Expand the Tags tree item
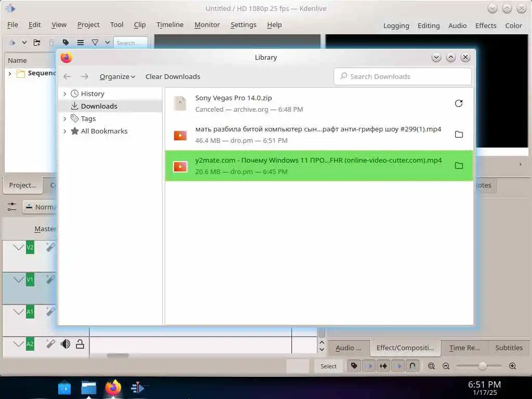The image size is (532, 399). (x=65, y=119)
